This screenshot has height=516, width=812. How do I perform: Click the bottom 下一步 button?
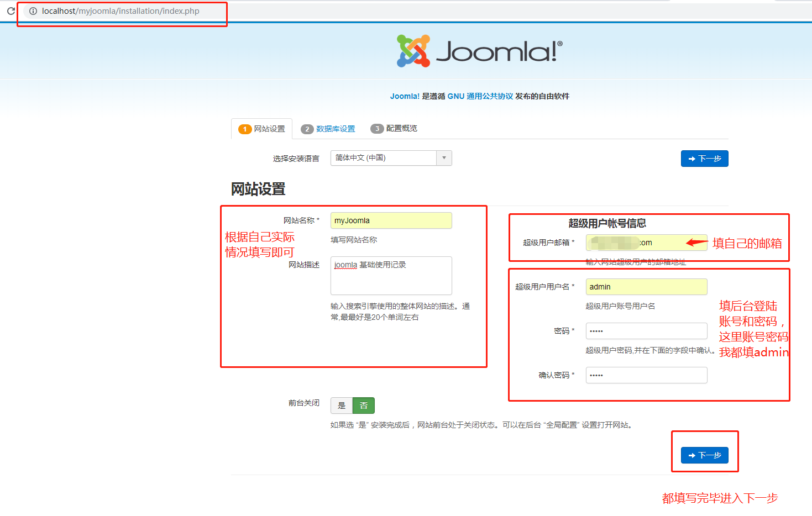tap(705, 455)
